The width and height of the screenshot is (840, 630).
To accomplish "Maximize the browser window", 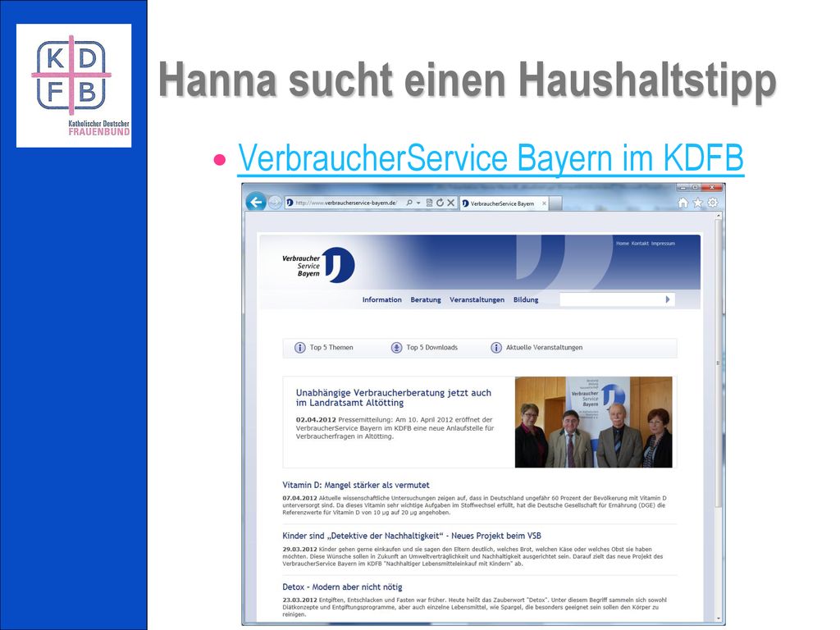I will (695, 188).
